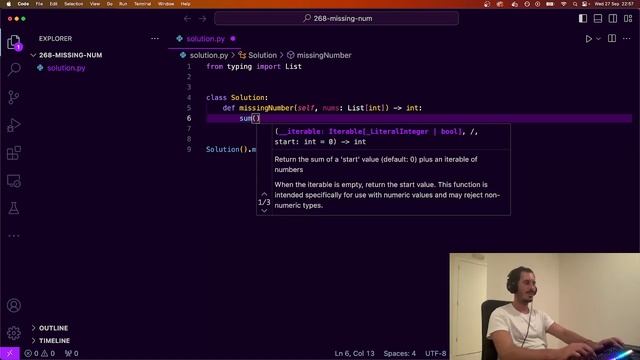640x360 pixels.
Task: Switch to the solution.py editor tab
Action: coord(206,39)
